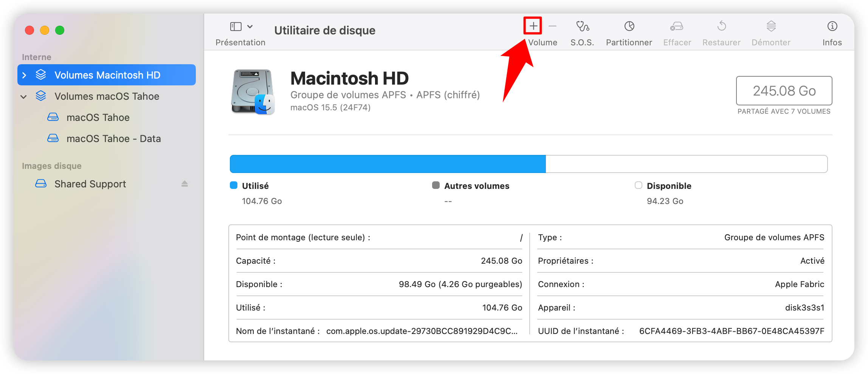Eject the Shared Support disk image
The height and width of the screenshot is (374, 868).
pos(184,184)
